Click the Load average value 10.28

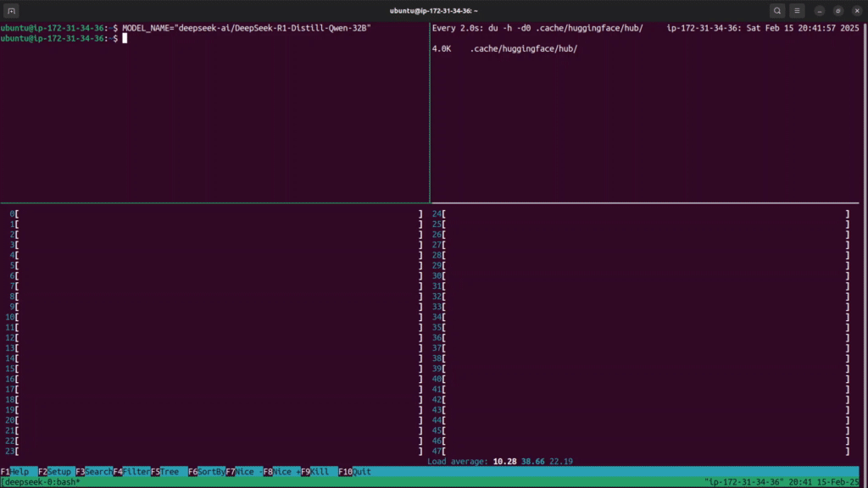tap(505, 462)
